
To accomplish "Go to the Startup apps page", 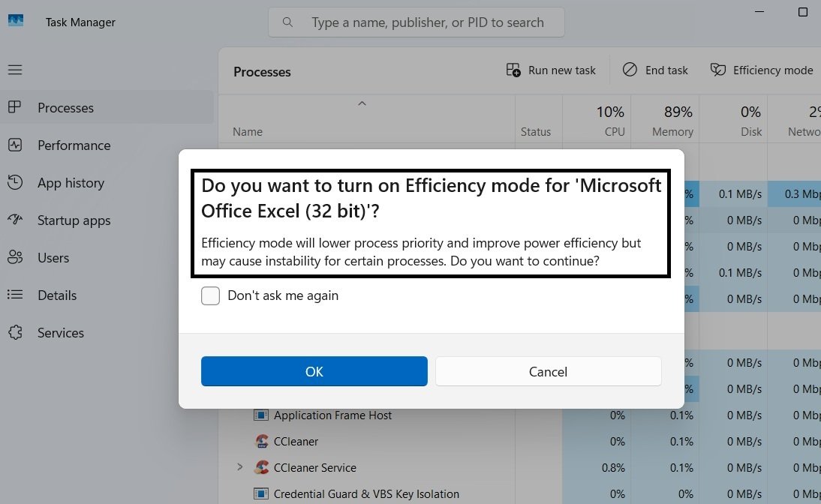I will pyautogui.click(x=107, y=220).
